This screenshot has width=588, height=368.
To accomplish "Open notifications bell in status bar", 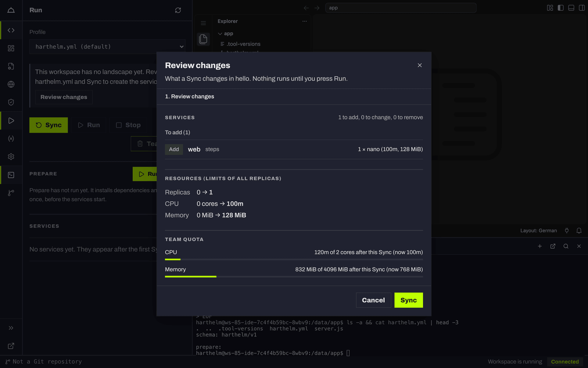I will point(579,231).
